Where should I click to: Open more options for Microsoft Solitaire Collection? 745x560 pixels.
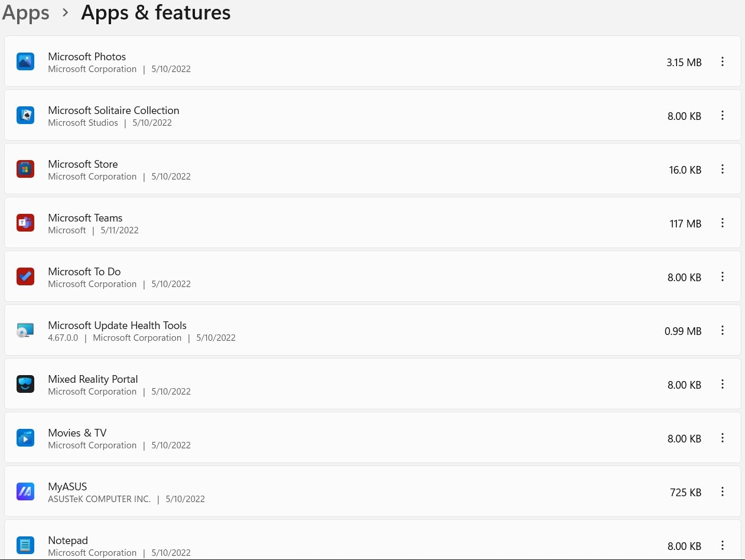[x=722, y=115]
